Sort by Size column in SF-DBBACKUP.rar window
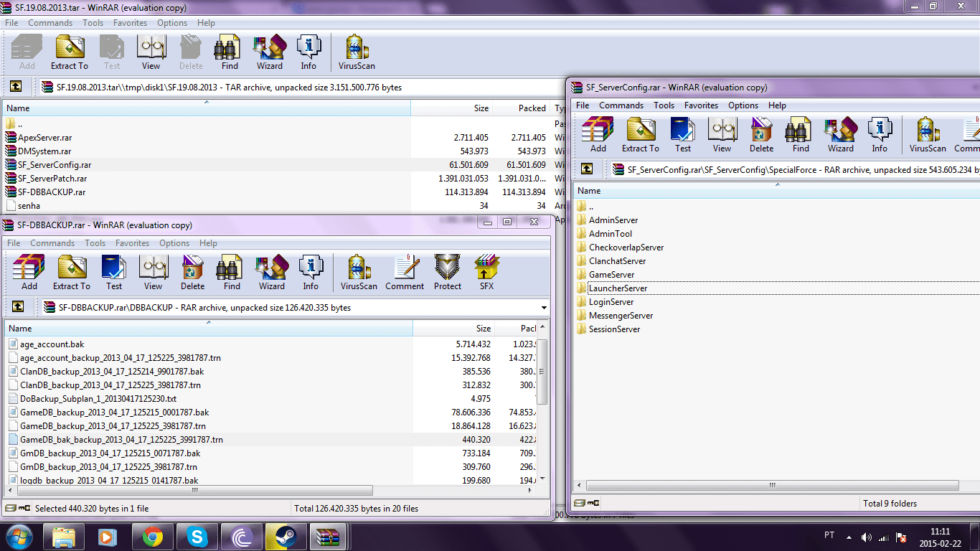 click(454, 329)
